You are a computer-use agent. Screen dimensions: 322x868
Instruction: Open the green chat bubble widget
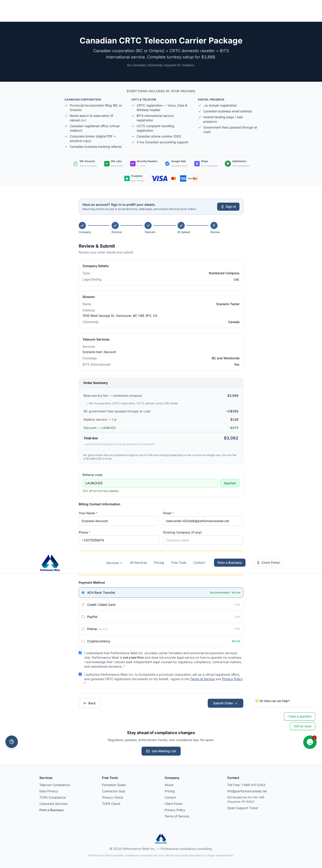(309, 742)
